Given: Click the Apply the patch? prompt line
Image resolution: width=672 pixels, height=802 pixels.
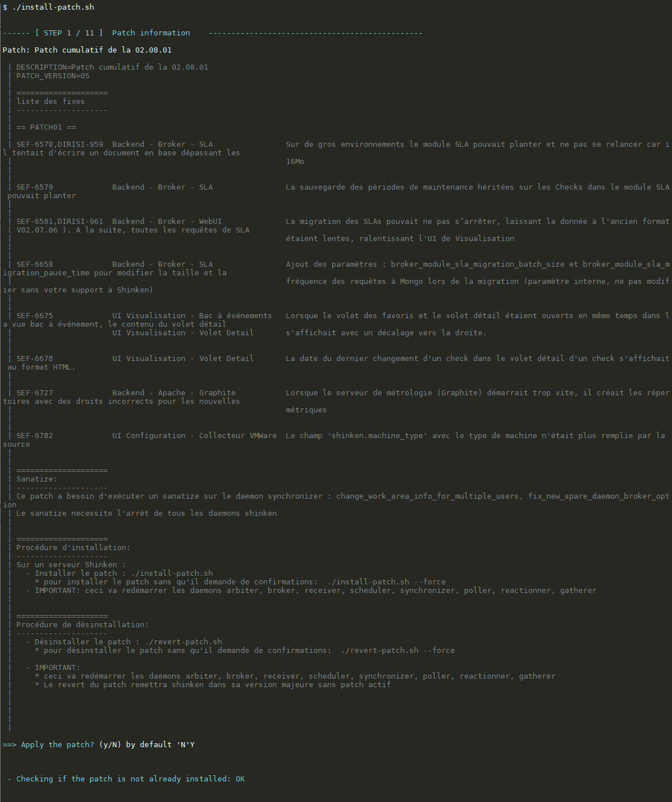Looking at the screenshot, I should pos(99,745).
